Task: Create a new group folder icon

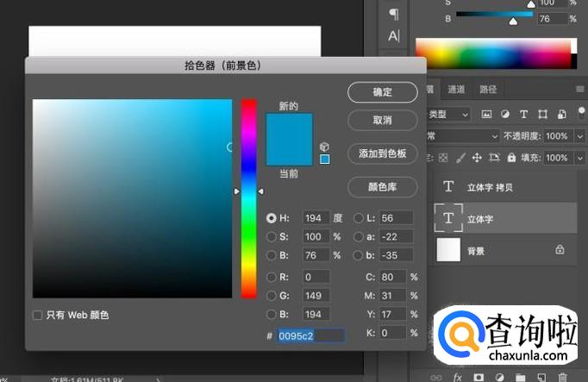Action: 520,377
